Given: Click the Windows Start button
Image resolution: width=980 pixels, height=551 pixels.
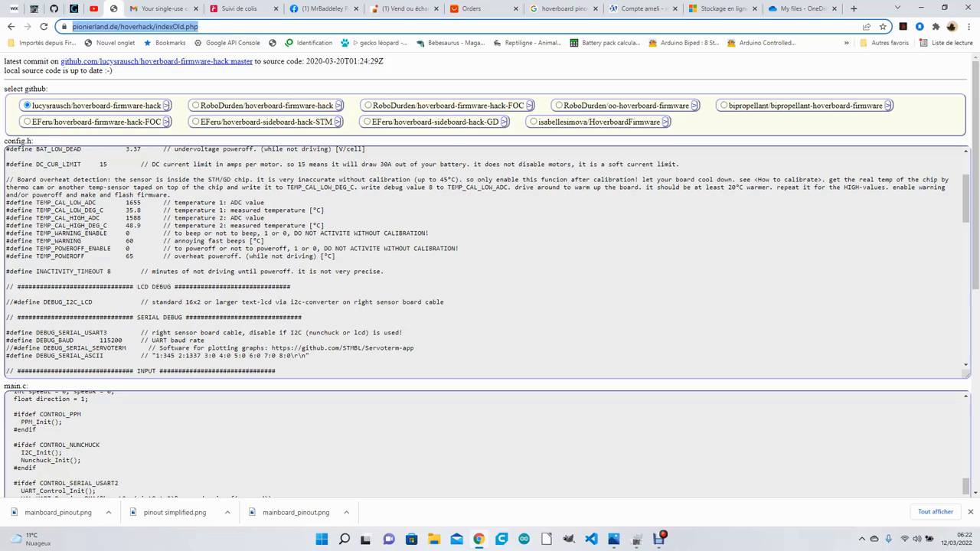Looking at the screenshot, I should tap(322, 539).
